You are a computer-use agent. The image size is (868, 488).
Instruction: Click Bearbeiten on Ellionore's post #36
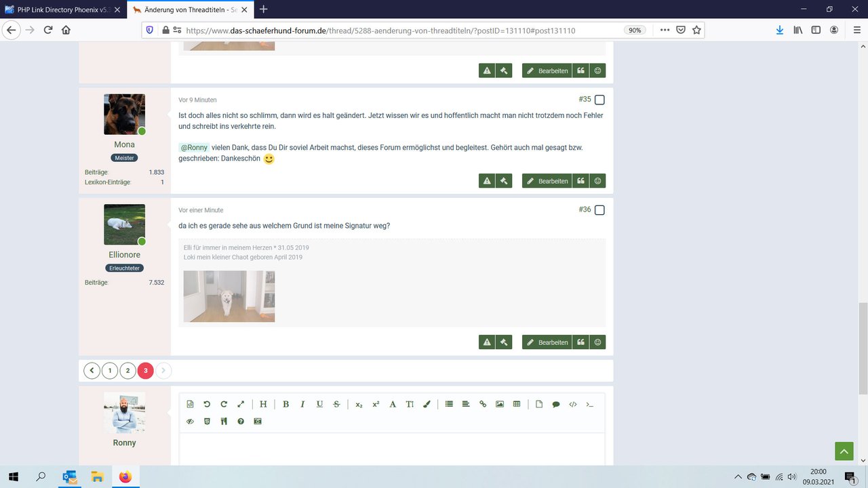(x=547, y=342)
